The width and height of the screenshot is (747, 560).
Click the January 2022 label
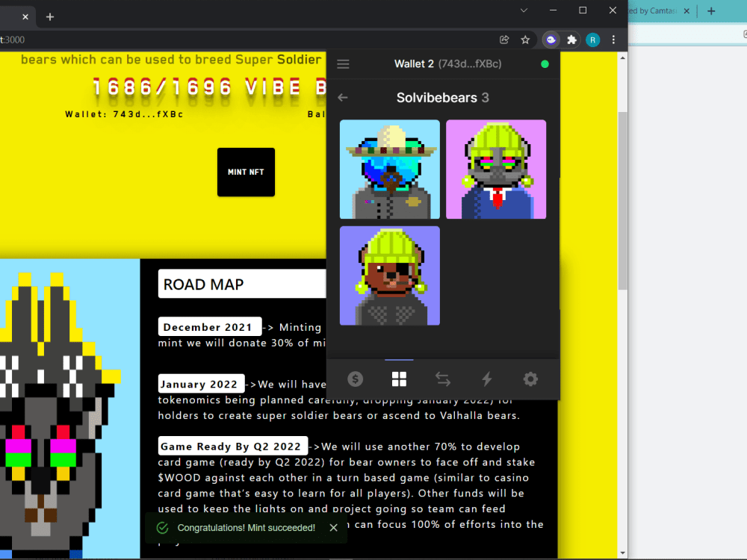click(x=201, y=384)
